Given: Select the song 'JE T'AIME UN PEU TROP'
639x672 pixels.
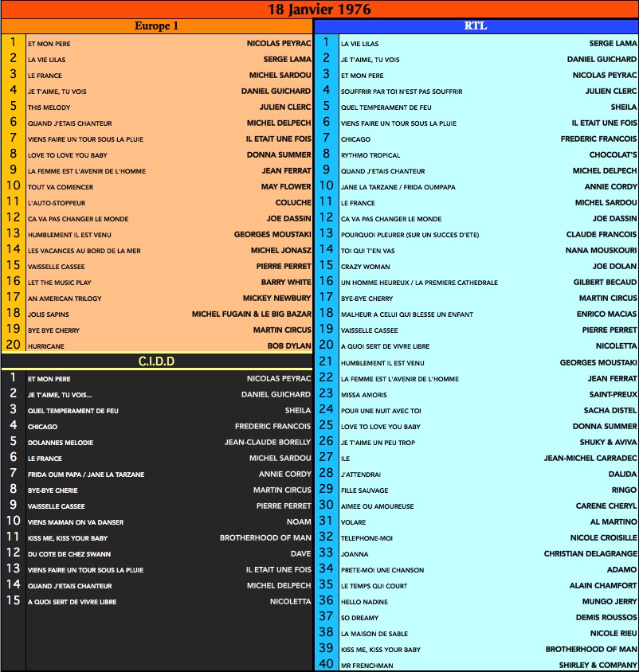Looking at the screenshot, I should point(378,443).
